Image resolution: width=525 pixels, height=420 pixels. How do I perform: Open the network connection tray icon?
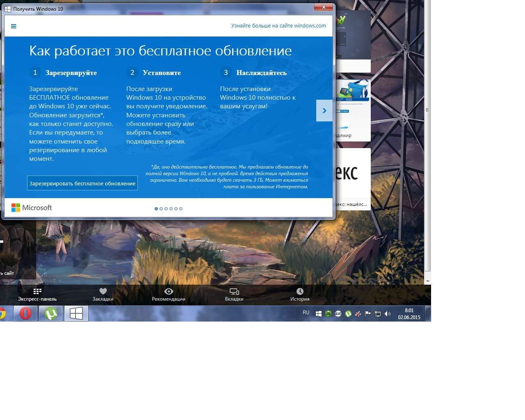[378, 314]
